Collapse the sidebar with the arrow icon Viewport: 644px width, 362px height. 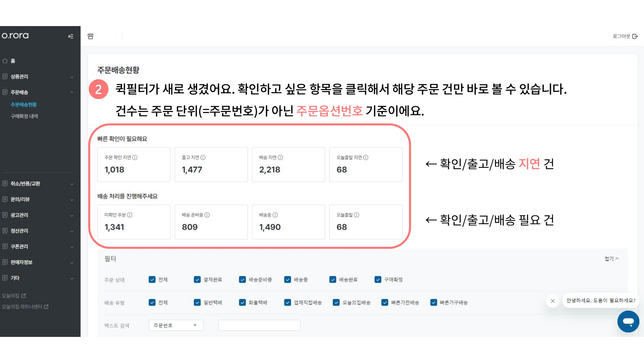(71, 36)
